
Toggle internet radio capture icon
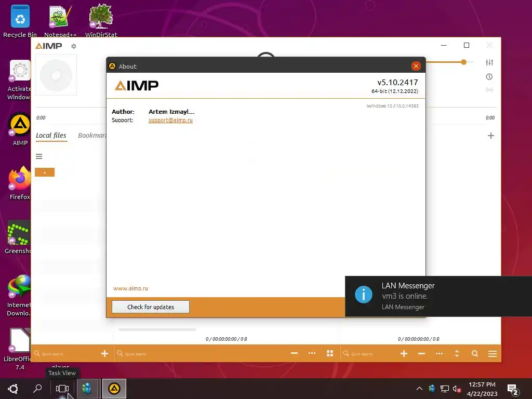tap(489, 90)
